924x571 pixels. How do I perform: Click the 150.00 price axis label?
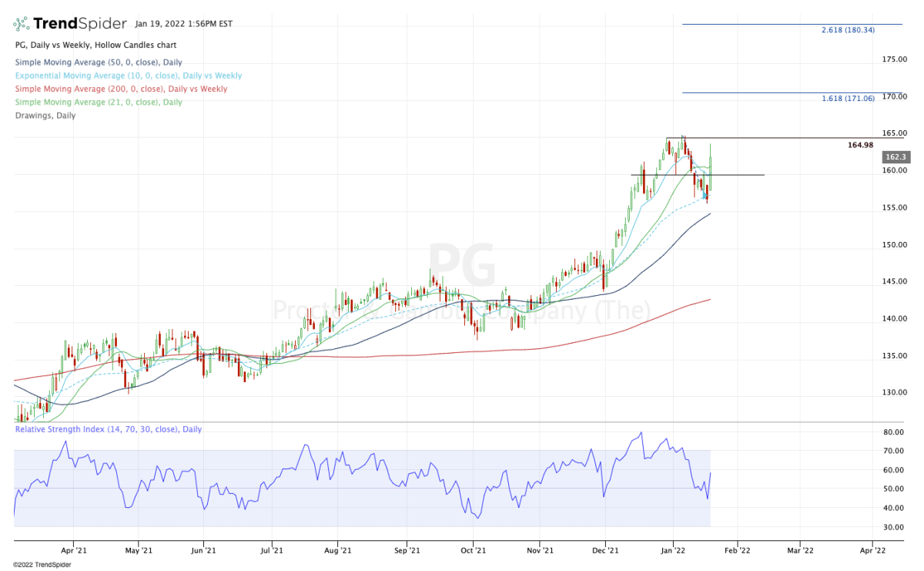pos(894,245)
